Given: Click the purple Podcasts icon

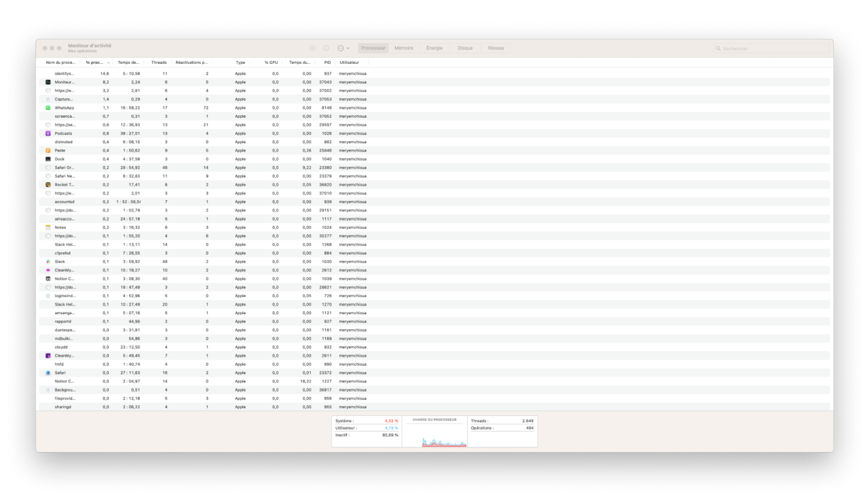Looking at the screenshot, I should (x=48, y=133).
